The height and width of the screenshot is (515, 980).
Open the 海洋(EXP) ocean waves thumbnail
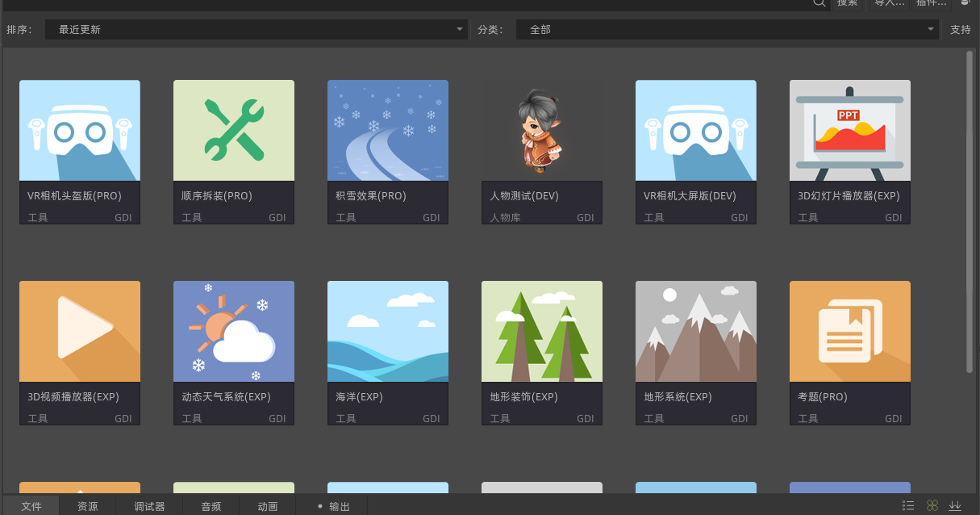pyautogui.click(x=388, y=331)
